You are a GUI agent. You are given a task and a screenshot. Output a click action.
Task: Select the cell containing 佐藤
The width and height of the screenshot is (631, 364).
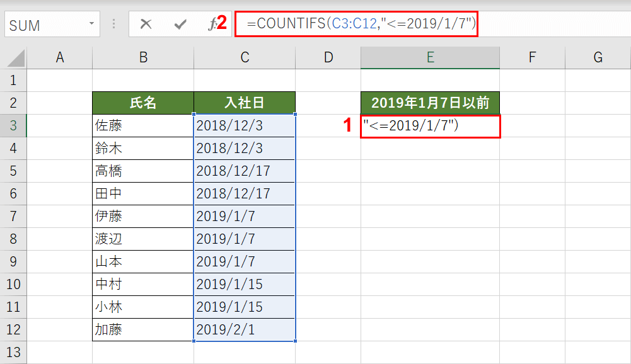point(142,125)
